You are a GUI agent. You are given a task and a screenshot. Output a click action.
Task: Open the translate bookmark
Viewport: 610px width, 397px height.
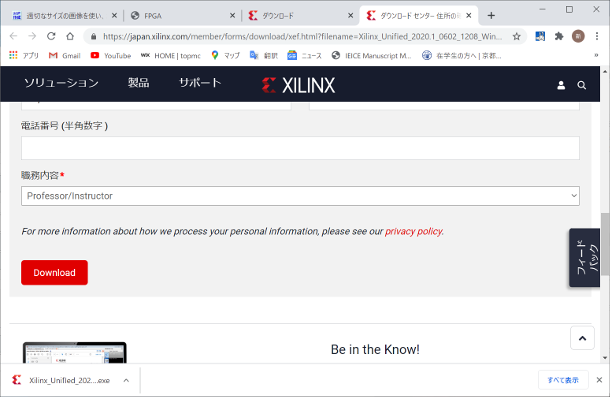(x=264, y=56)
